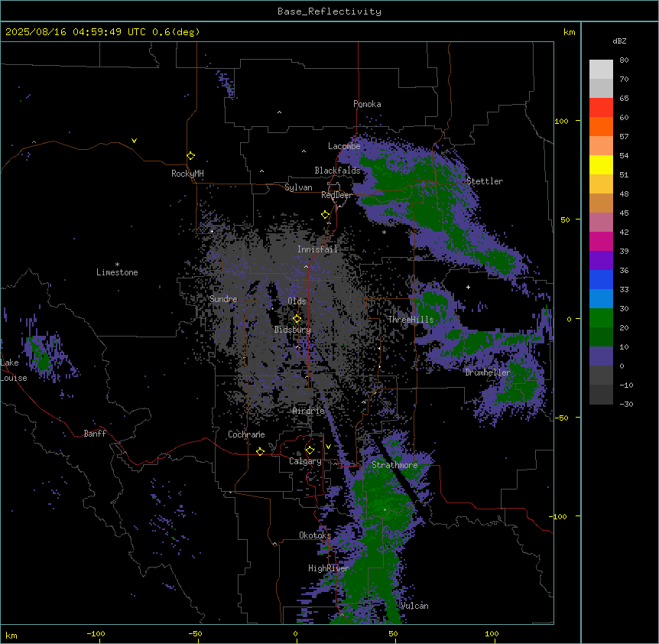Click yellow V marker east of Calgary

tap(328, 447)
